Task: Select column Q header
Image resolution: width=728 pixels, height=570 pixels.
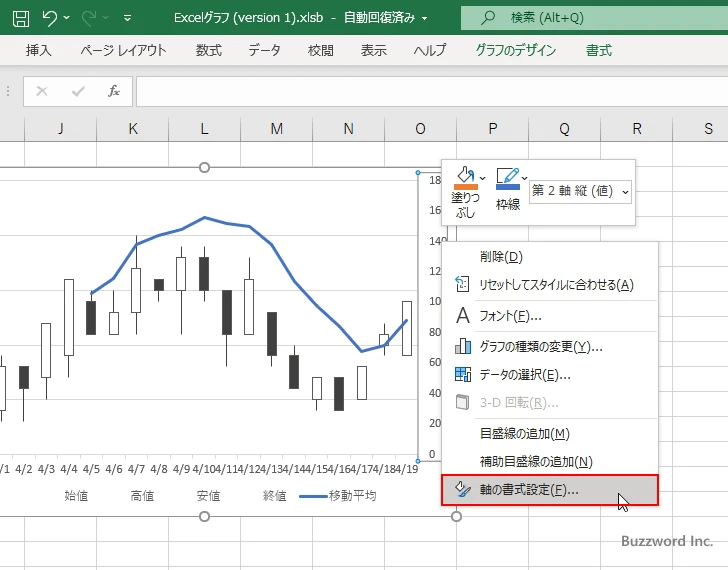Action: 565,129
